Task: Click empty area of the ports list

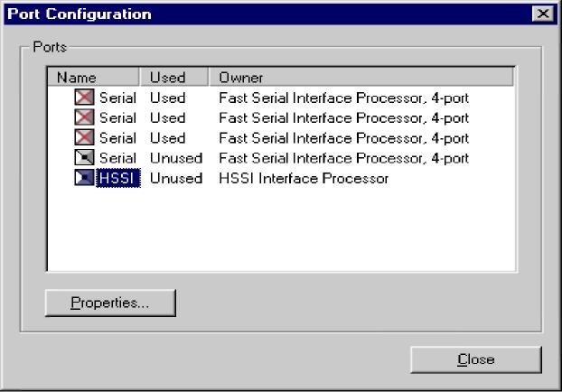Action: (281, 229)
